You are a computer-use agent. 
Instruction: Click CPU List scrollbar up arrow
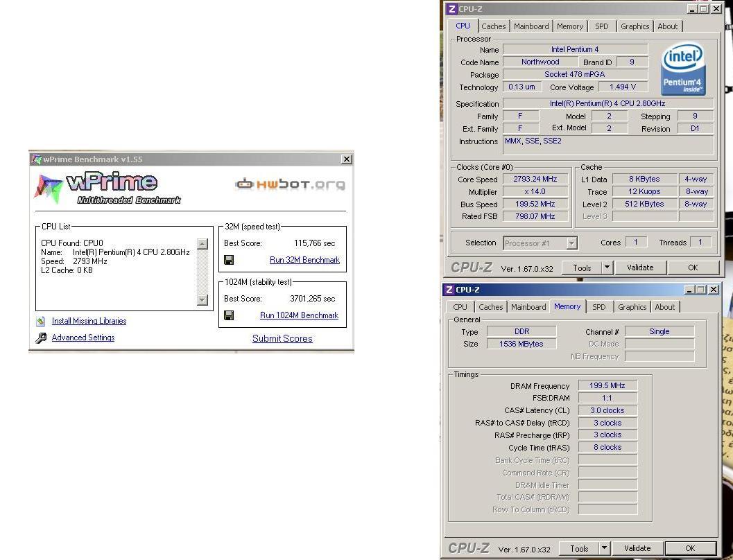click(x=202, y=244)
